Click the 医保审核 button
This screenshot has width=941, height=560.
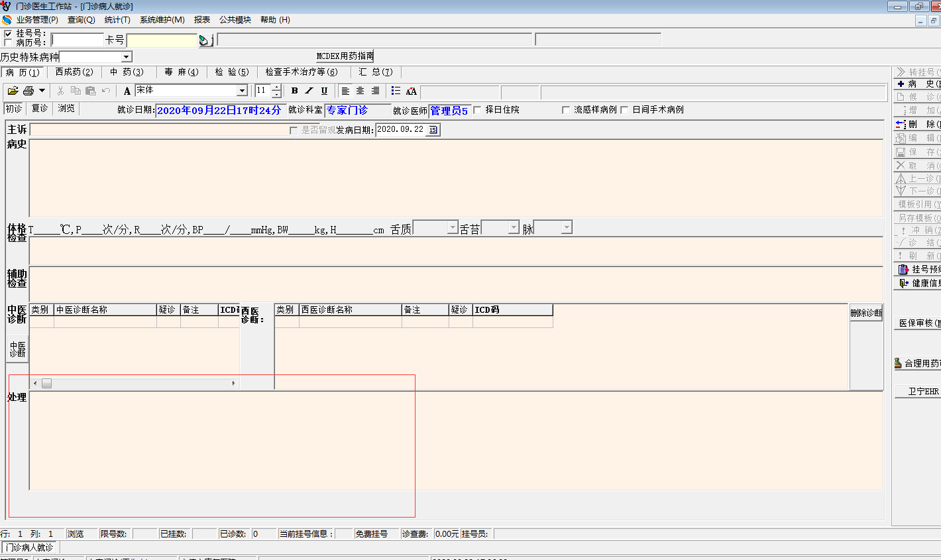coord(918,323)
